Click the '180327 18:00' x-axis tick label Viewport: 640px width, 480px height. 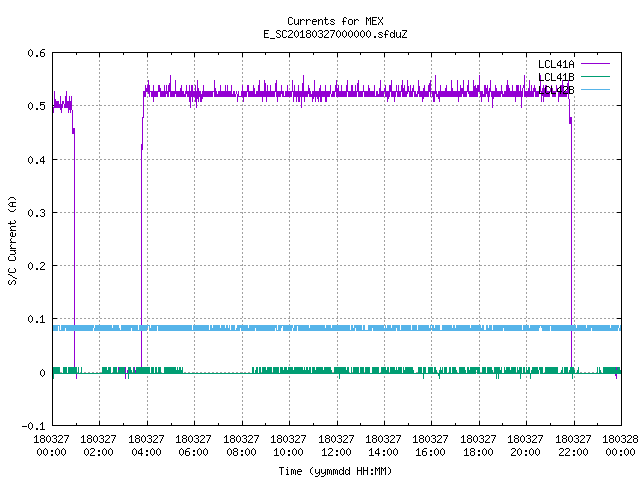coord(478,445)
